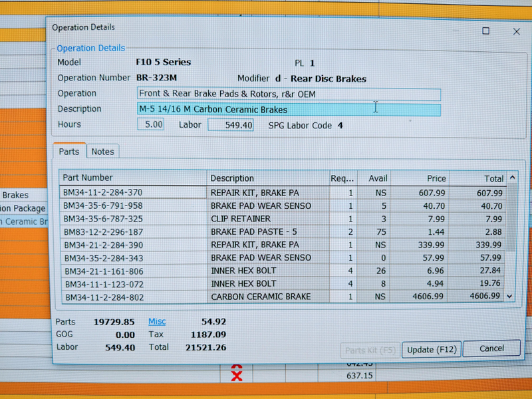Click the 57.99 total cell

coord(477,257)
